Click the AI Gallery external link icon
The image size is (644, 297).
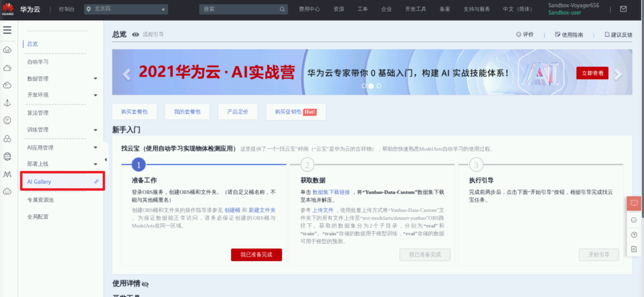(97, 182)
